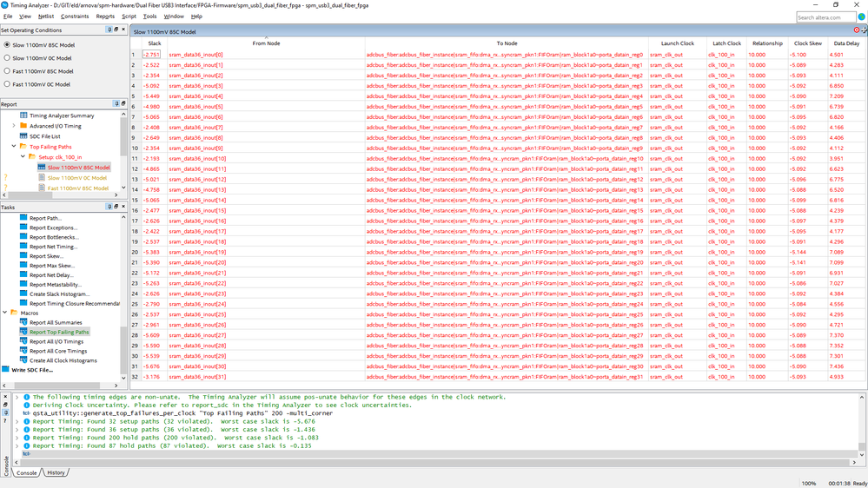Pin the Set Operating Conditions panel
This screenshot has width=868, height=488.
tap(109, 30)
